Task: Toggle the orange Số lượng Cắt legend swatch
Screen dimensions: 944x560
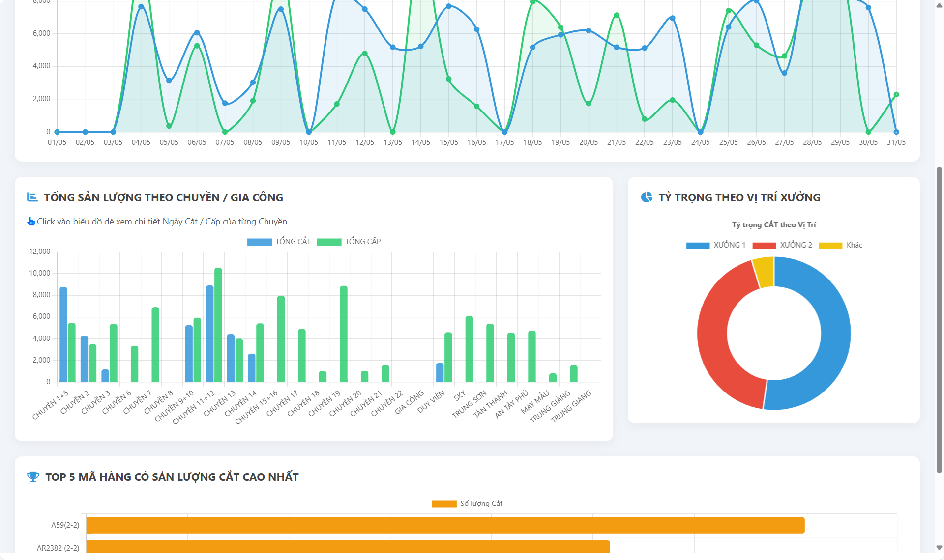Action: tap(444, 504)
